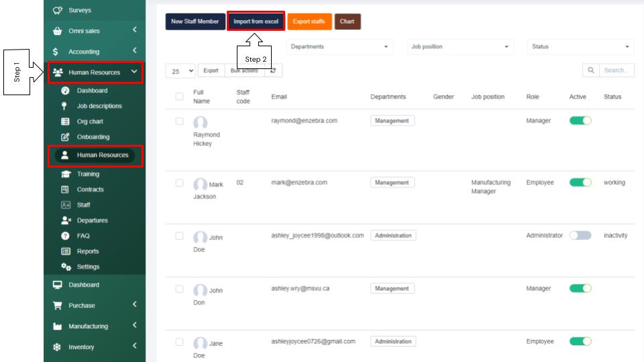Image resolution: width=644 pixels, height=362 pixels.
Task: Click the refresh icon next to Bulk actions
Action: click(272, 70)
